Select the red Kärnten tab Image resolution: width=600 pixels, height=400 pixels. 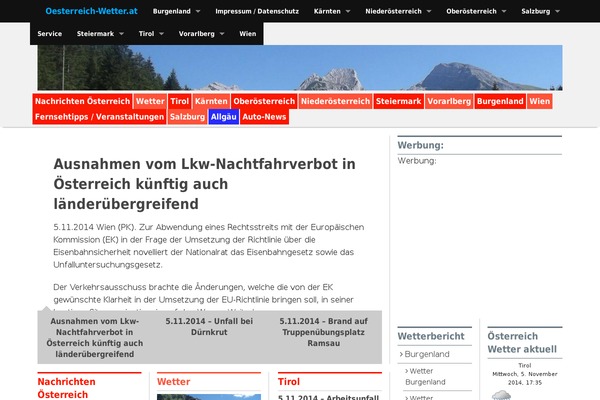(211, 101)
